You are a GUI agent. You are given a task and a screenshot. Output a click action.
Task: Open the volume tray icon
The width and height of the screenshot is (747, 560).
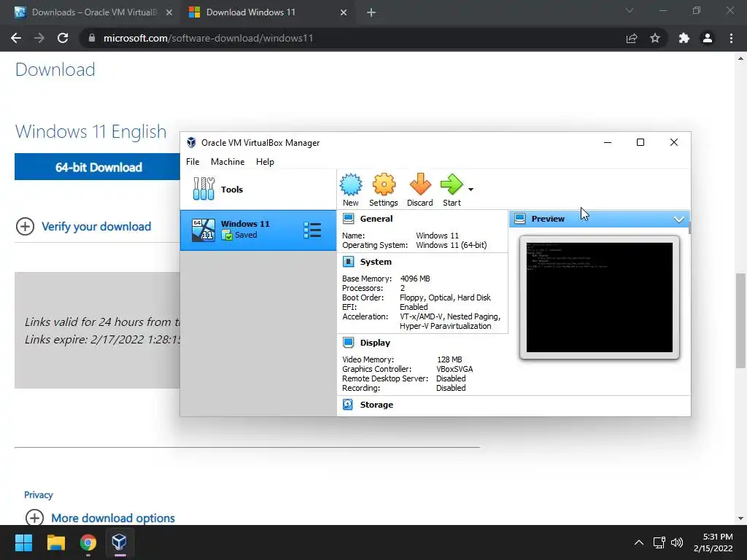click(677, 542)
